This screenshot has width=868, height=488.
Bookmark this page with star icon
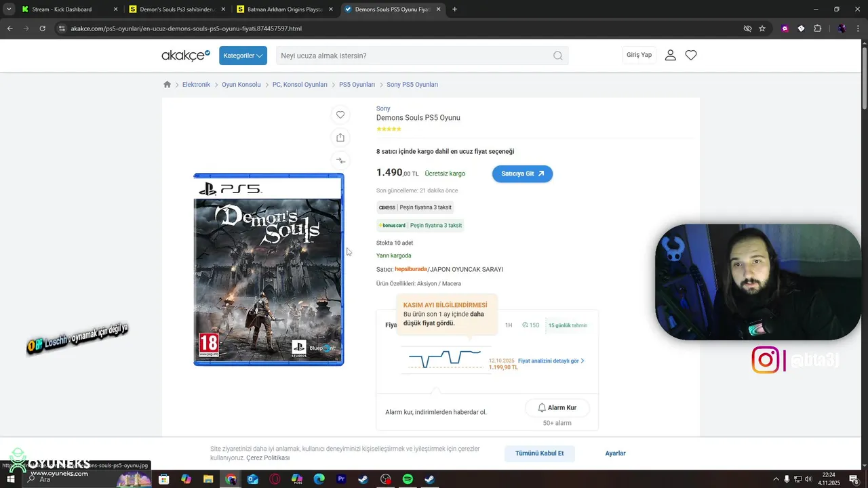click(x=762, y=28)
